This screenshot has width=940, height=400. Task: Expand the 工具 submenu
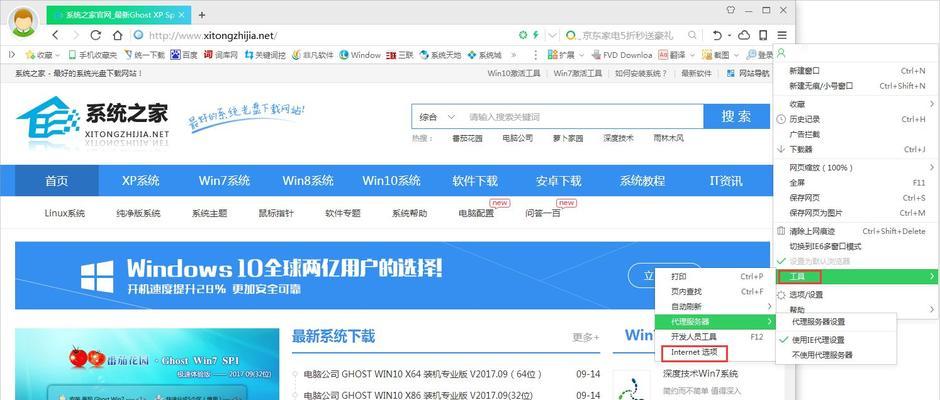coord(855,276)
